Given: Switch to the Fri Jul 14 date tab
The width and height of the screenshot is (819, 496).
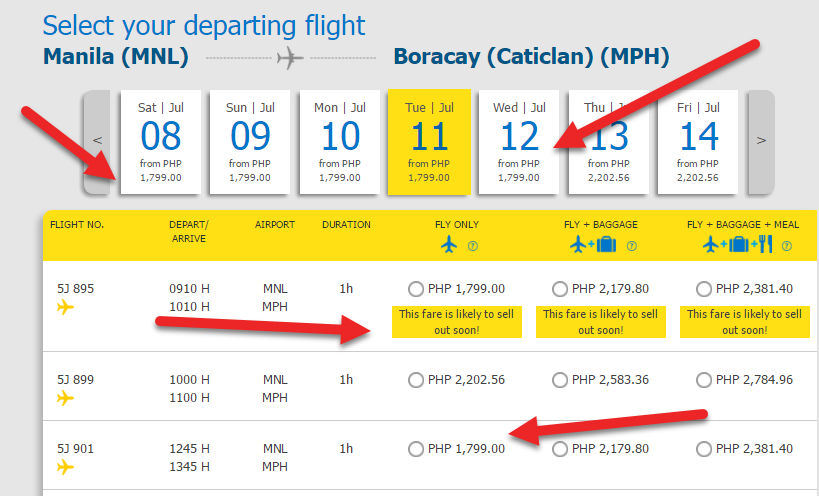Looking at the screenshot, I should click(x=699, y=141).
